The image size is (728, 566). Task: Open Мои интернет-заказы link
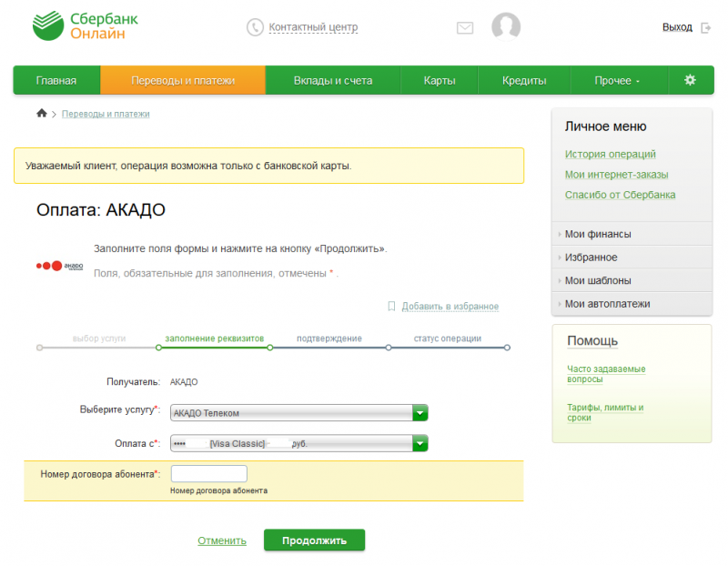(x=617, y=175)
